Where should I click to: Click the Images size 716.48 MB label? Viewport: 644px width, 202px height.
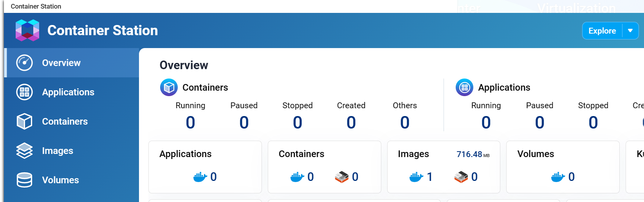[473, 154]
